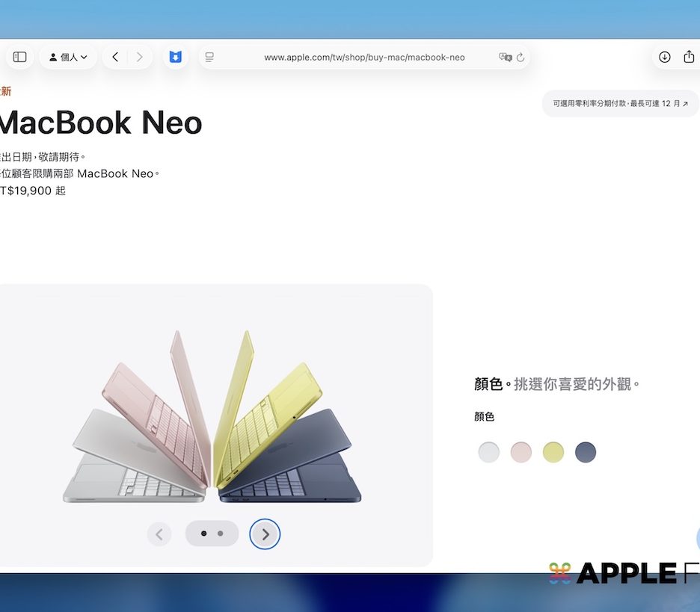Select the silver color option
The width and height of the screenshot is (700, 612).
(x=488, y=452)
